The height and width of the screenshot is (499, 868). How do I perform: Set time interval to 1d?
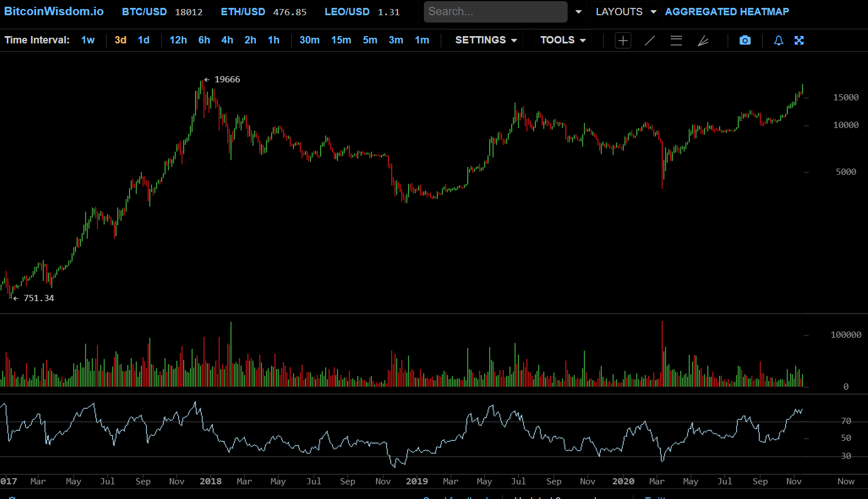pyautogui.click(x=144, y=40)
